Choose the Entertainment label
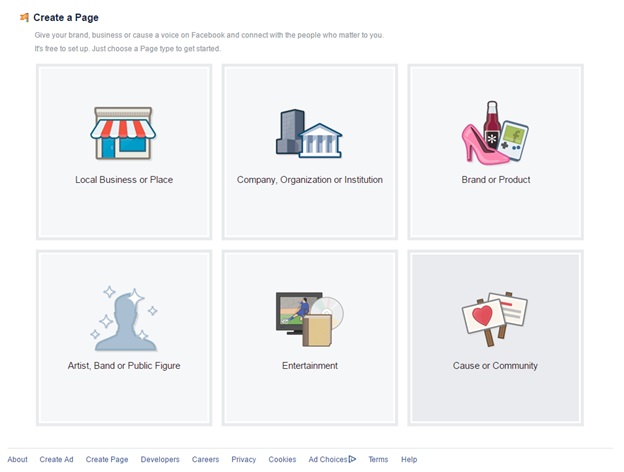The width and height of the screenshot is (624, 472). 310,366
